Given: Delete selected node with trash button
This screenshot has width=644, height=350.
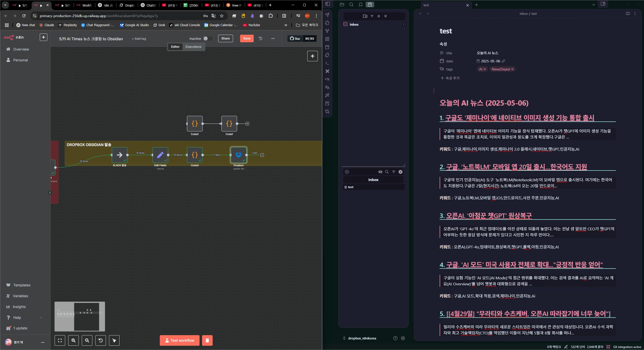Looking at the screenshot, I should coord(207,340).
